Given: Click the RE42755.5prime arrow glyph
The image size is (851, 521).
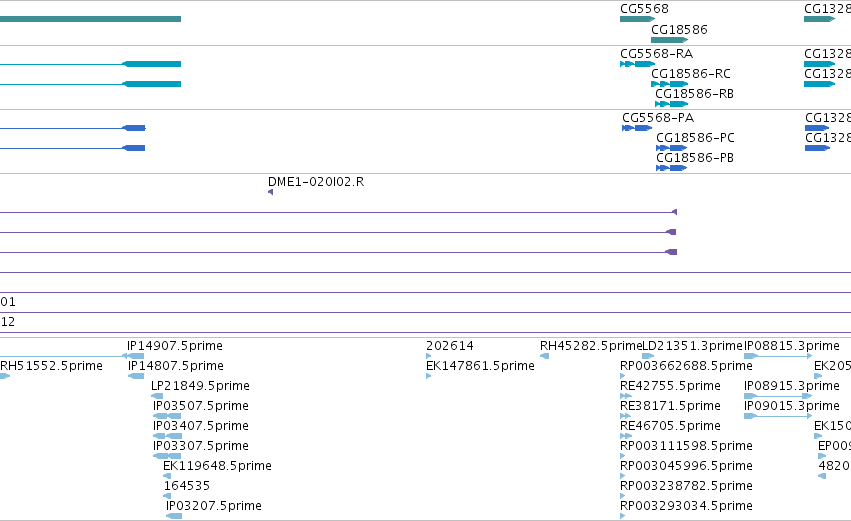Looking at the screenshot, I should click(626, 396).
